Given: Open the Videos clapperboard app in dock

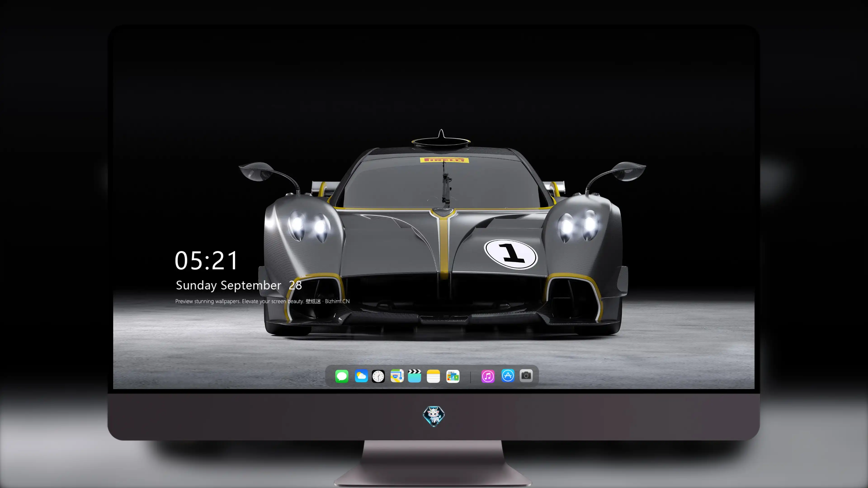Looking at the screenshot, I should (415, 376).
